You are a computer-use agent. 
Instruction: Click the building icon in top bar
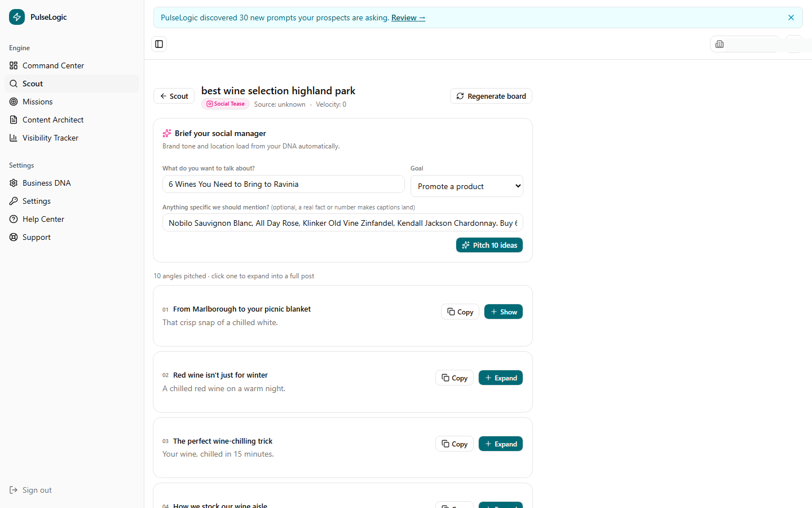pos(720,44)
